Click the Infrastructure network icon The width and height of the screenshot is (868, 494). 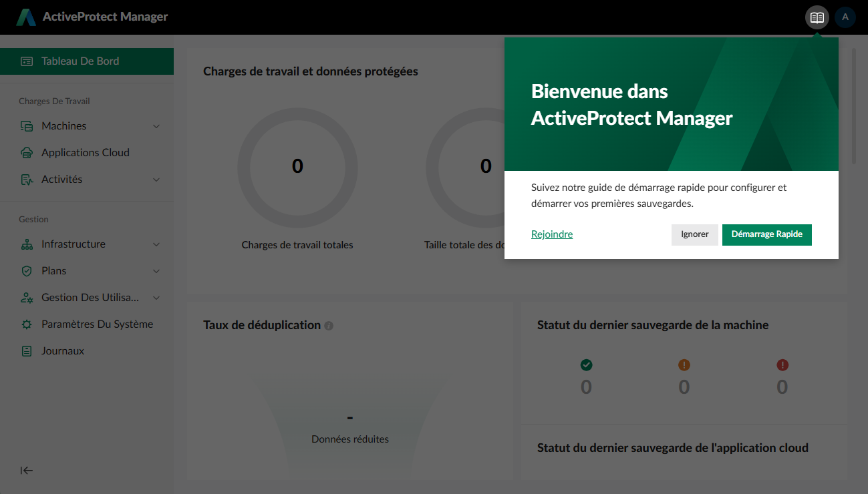click(x=25, y=244)
